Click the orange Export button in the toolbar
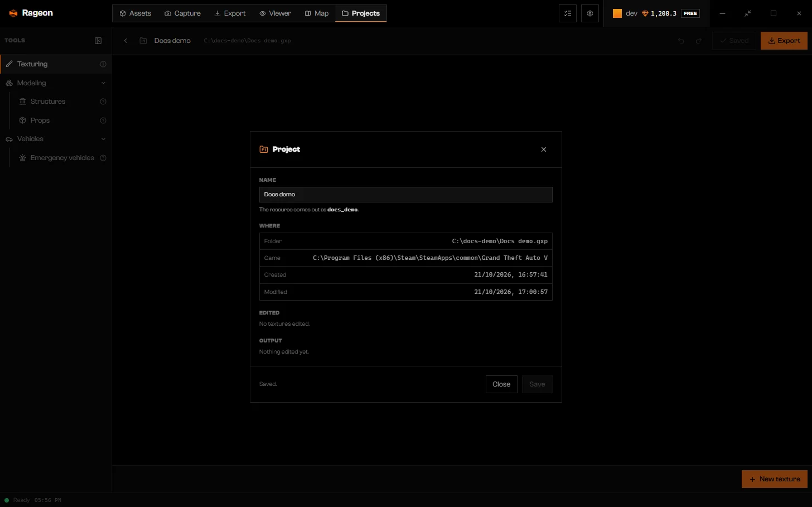The height and width of the screenshot is (507, 812). [784, 41]
